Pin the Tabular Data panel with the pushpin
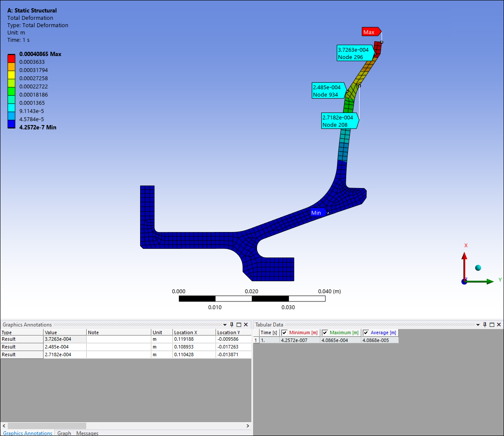This screenshot has width=504, height=436. point(485,324)
